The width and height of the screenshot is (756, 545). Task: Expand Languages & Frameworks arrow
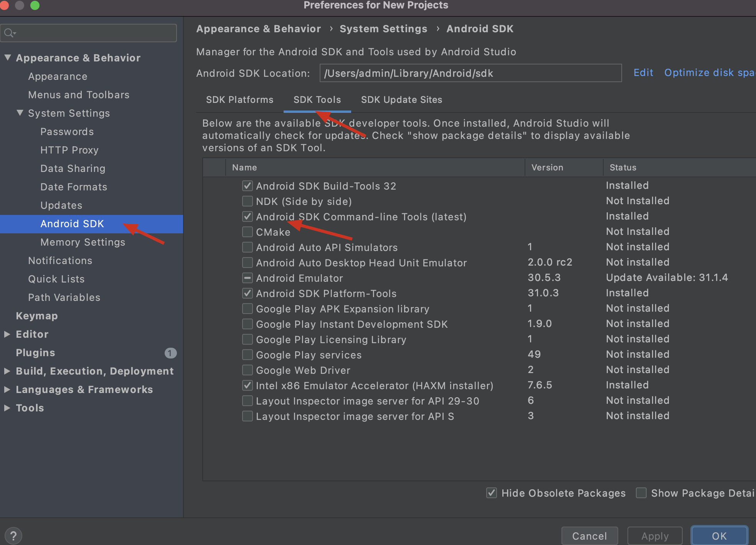[x=7, y=390]
